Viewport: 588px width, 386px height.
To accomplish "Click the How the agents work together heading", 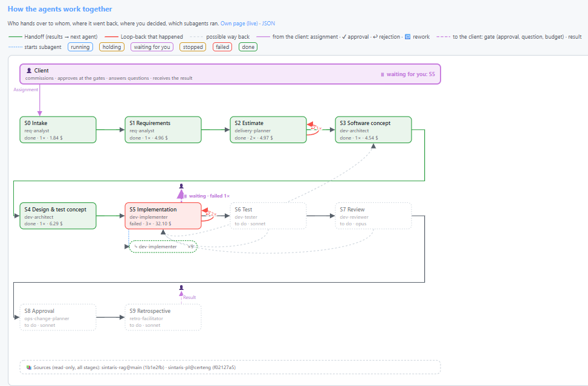I will pyautogui.click(x=60, y=9).
